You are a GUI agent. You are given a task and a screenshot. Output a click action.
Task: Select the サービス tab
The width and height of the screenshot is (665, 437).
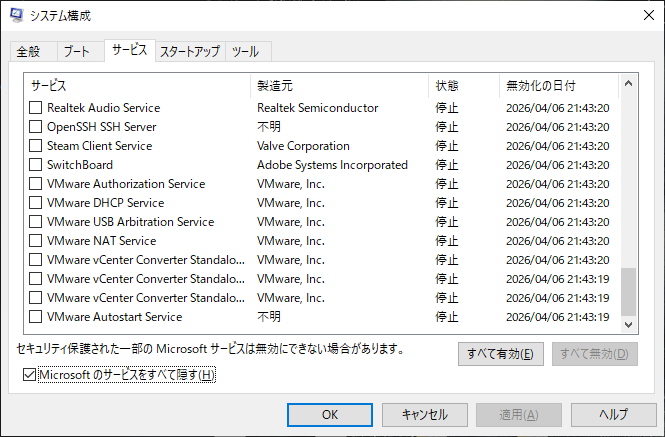click(x=130, y=50)
